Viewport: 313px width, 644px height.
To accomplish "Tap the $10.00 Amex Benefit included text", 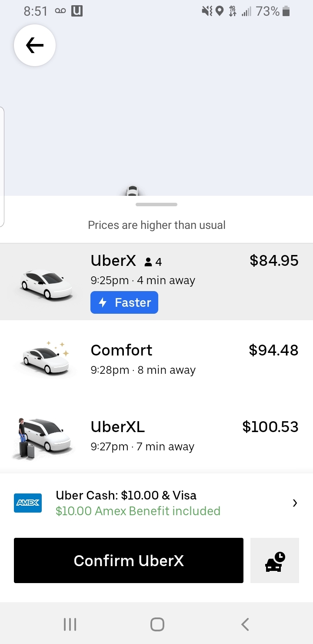I will pyautogui.click(x=138, y=511).
